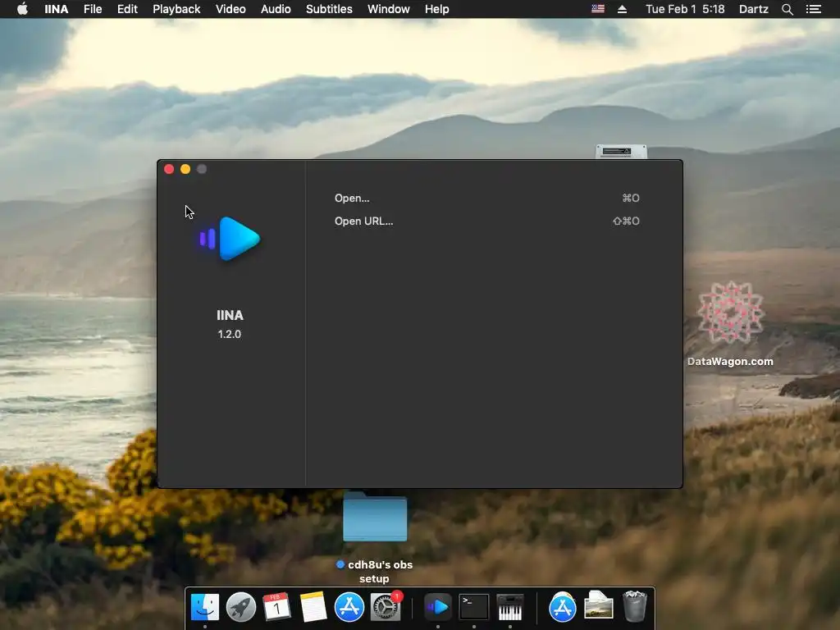
Task: Minimize the IINA welcome window
Action: point(185,169)
